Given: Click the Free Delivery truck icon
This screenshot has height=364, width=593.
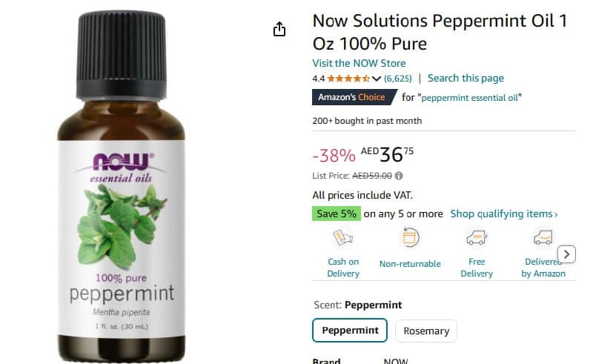Looking at the screenshot, I should [477, 238].
